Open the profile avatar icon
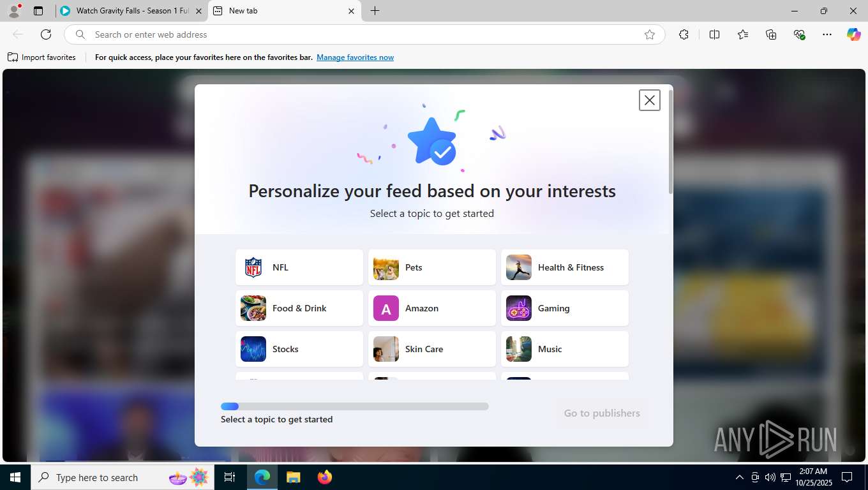868x490 pixels. [14, 11]
